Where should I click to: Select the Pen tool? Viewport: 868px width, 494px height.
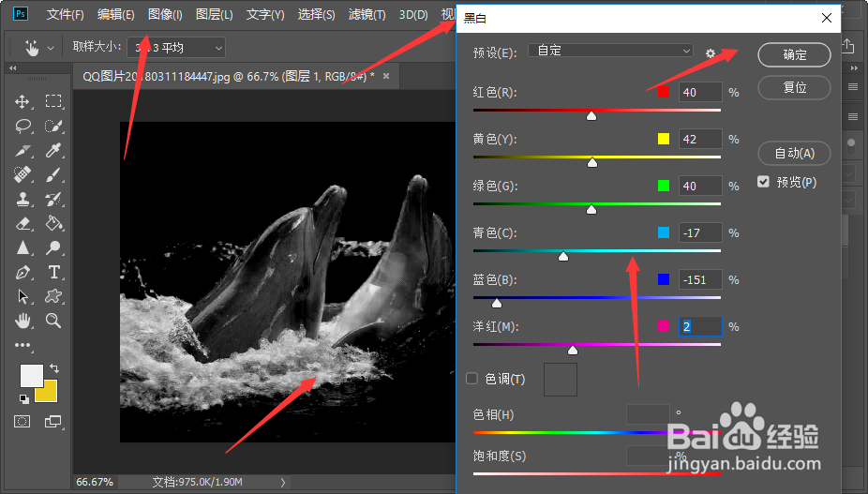pyautogui.click(x=22, y=272)
